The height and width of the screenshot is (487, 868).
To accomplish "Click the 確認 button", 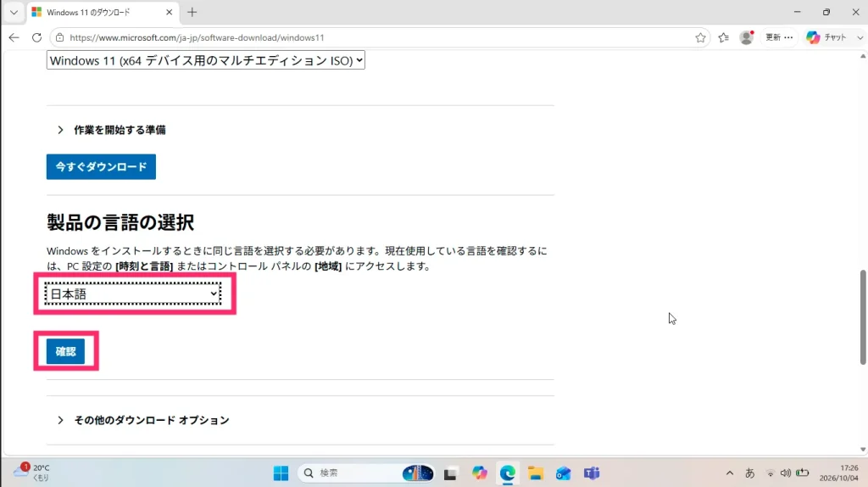I will tap(65, 351).
